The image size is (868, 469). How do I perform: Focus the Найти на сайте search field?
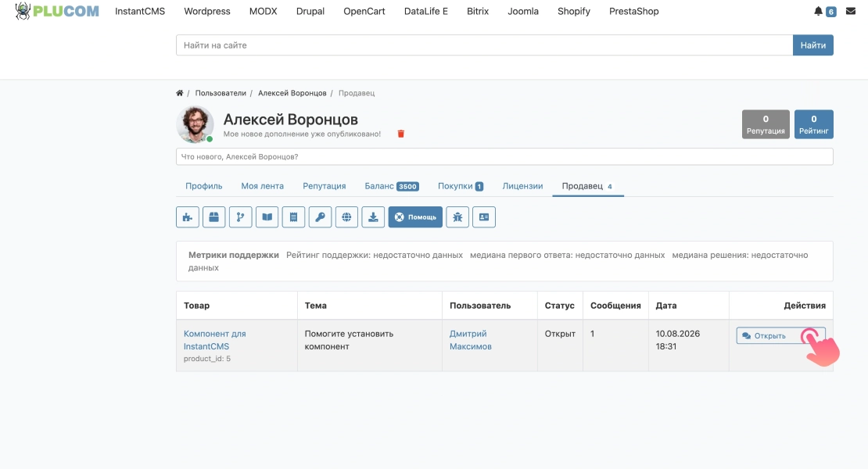pyautogui.click(x=484, y=45)
